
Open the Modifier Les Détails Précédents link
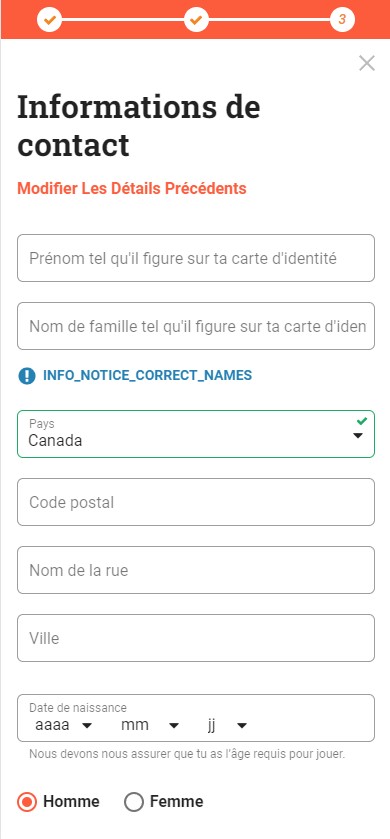pyautogui.click(x=132, y=188)
